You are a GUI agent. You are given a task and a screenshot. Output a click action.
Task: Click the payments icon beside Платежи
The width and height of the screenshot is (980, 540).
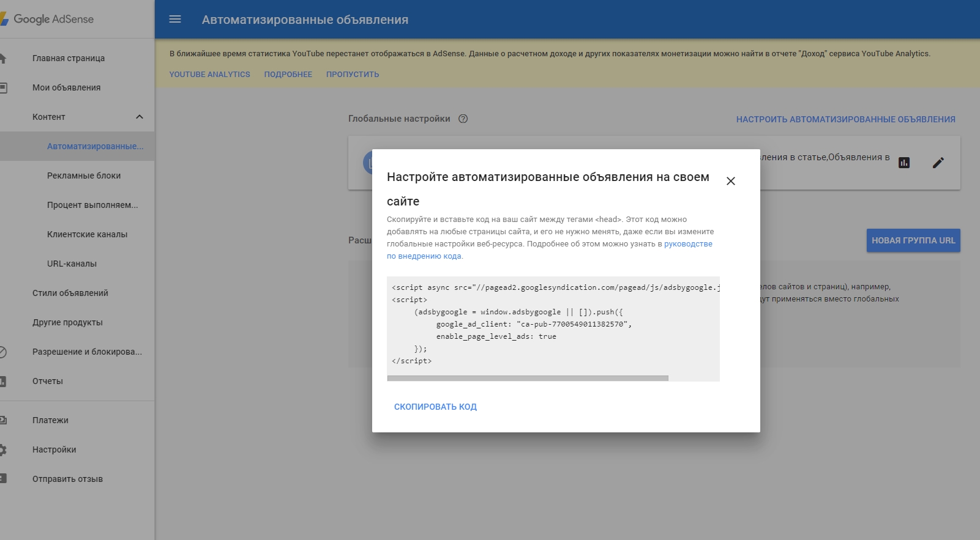(x=2, y=420)
